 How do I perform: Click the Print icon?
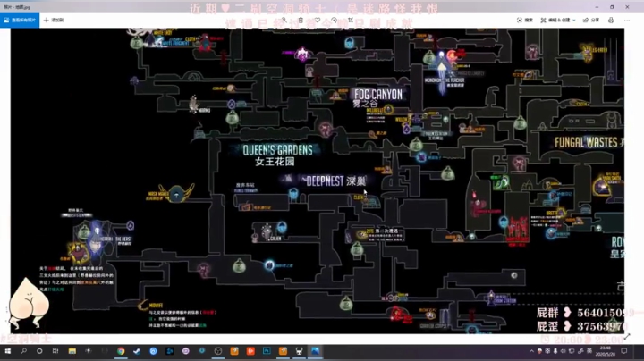pyautogui.click(x=611, y=20)
